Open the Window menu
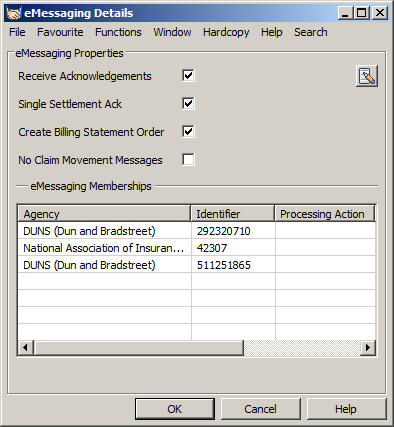This screenshot has height=427, width=394. (172, 32)
